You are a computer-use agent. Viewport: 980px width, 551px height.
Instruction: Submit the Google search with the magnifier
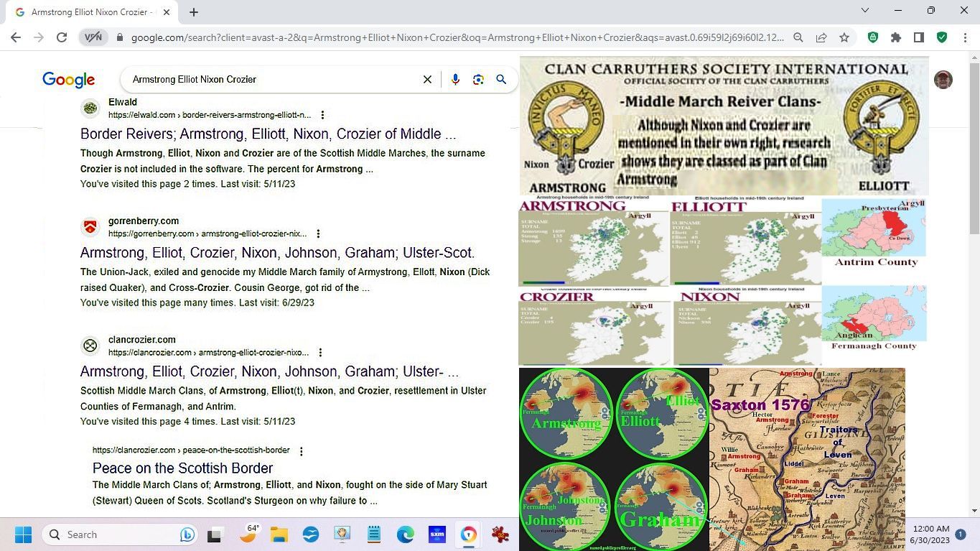[x=501, y=80]
